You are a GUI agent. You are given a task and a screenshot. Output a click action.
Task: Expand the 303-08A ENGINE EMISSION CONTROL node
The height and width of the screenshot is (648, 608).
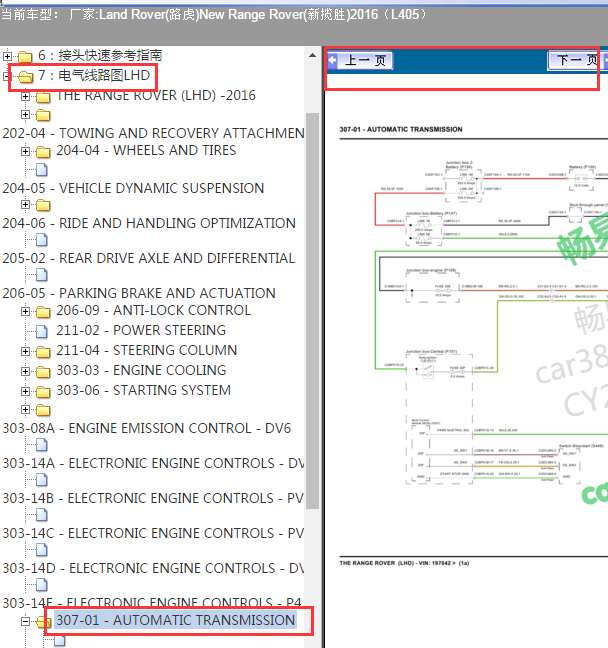25,410
